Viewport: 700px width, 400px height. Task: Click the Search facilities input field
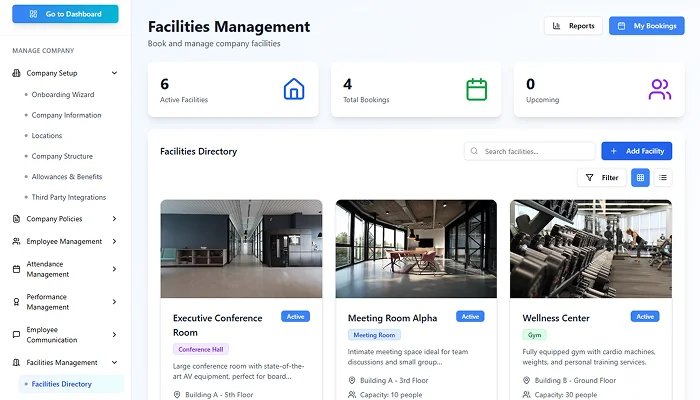[535, 151]
